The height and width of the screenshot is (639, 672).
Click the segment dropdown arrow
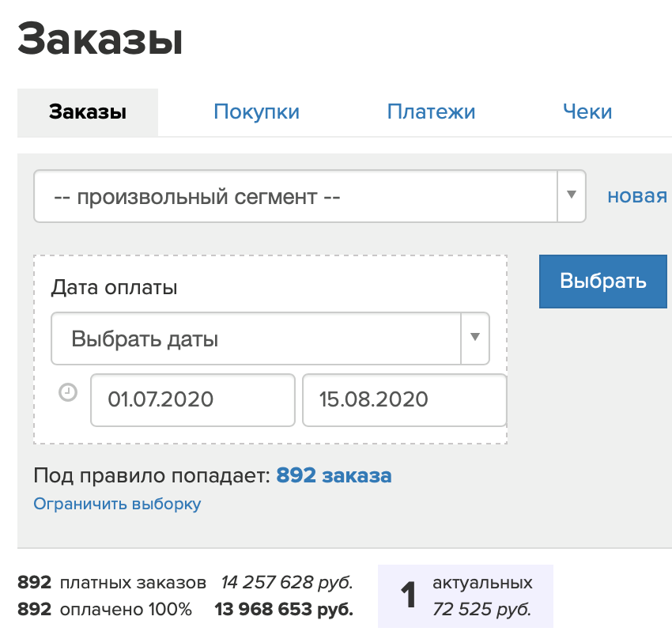point(571,196)
